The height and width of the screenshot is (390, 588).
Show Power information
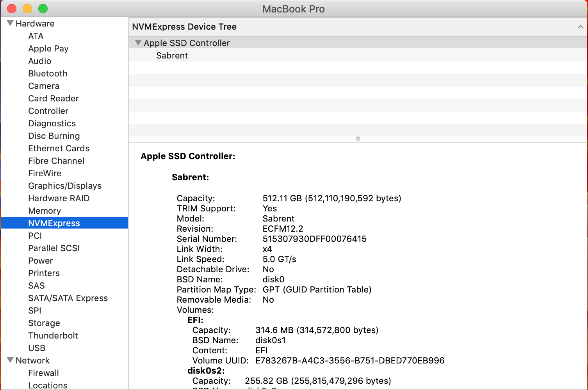point(41,261)
